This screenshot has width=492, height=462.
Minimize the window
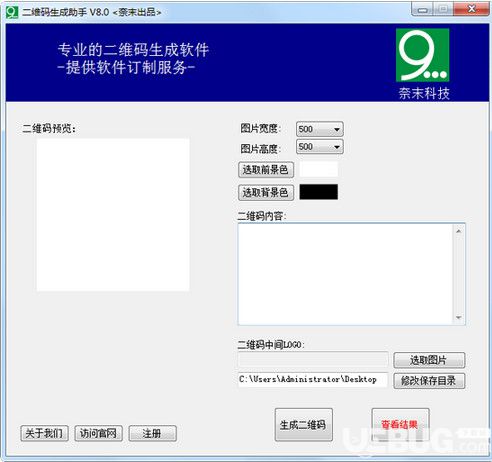click(422, 10)
